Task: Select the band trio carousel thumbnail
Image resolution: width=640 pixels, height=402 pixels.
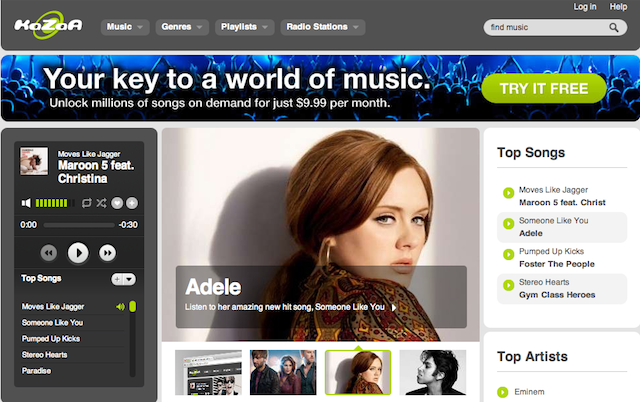Action: [x=283, y=372]
